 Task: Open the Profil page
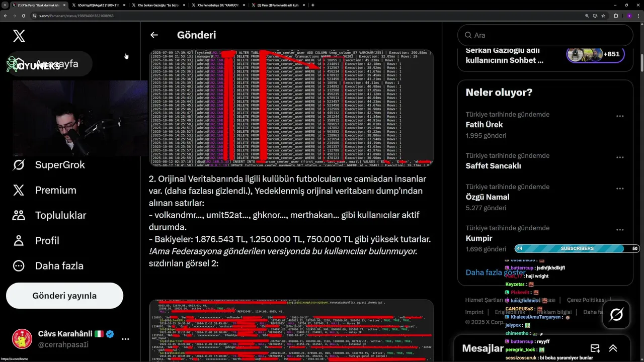pyautogui.click(x=36, y=240)
